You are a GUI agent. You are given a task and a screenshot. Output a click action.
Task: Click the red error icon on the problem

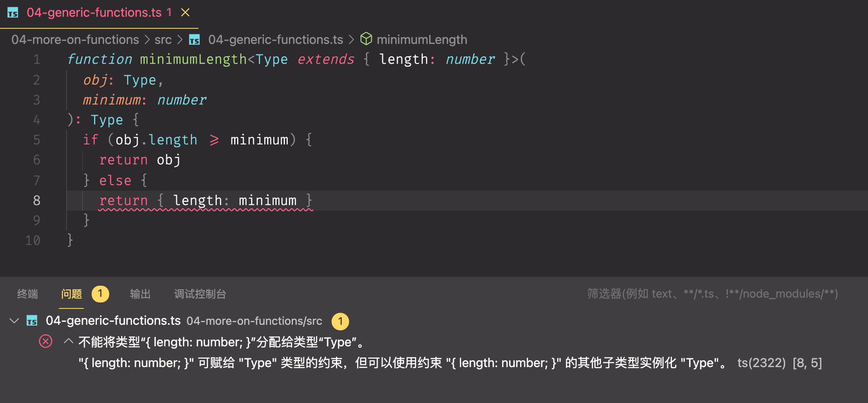coord(46,342)
